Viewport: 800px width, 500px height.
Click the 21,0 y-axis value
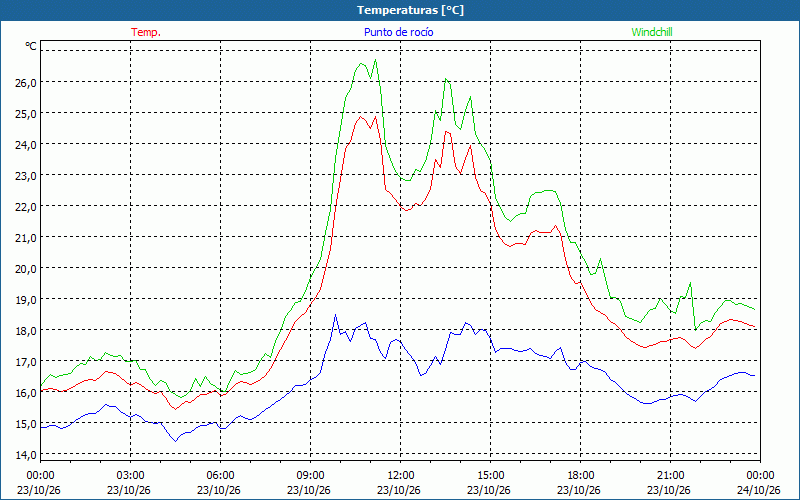[26, 238]
